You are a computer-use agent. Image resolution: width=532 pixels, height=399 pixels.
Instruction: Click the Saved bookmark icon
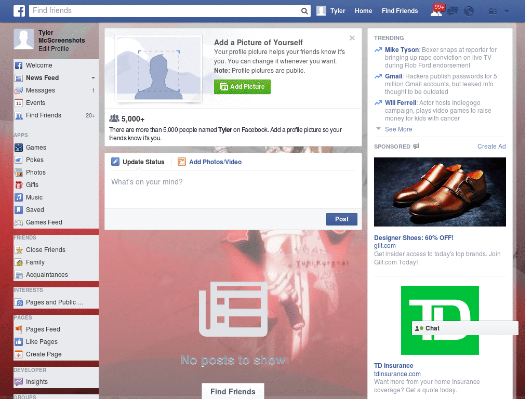pyautogui.click(x=19, y=210)
